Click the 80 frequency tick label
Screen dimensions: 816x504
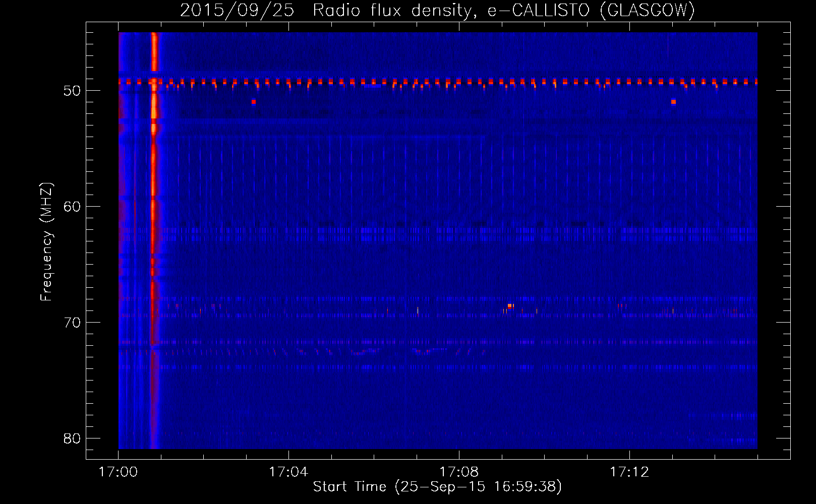point(72,438)
